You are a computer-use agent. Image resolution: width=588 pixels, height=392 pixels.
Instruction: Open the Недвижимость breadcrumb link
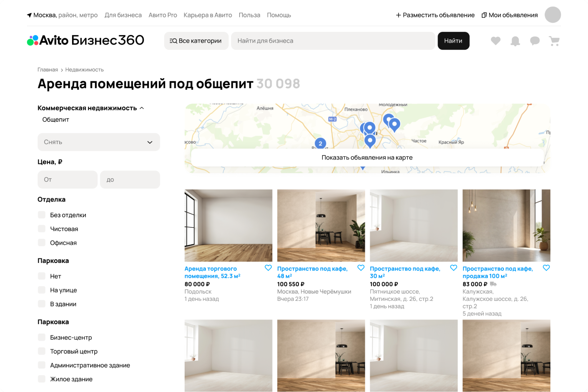point(84,70)
